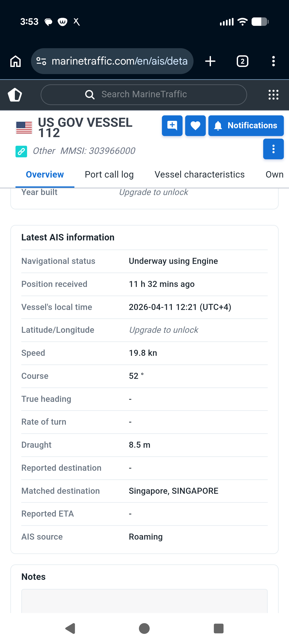Tap the browser home icon

point(15,61)
